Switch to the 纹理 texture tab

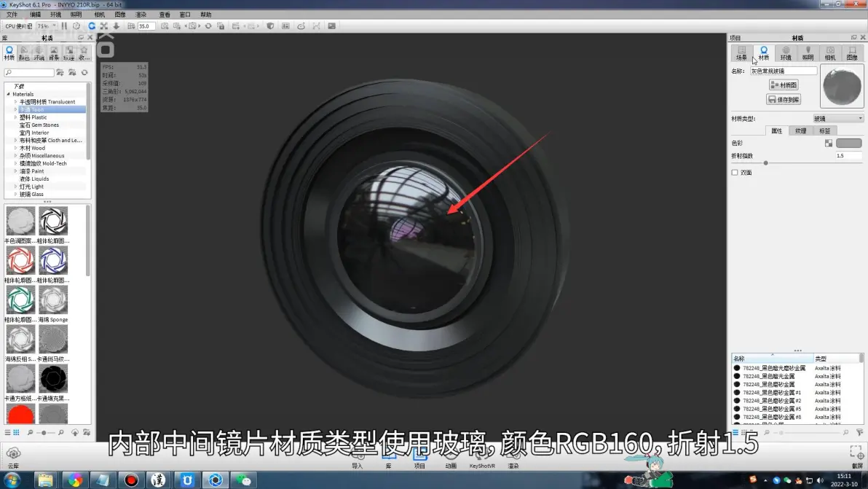pyautogui.click(x=800, y=131)
